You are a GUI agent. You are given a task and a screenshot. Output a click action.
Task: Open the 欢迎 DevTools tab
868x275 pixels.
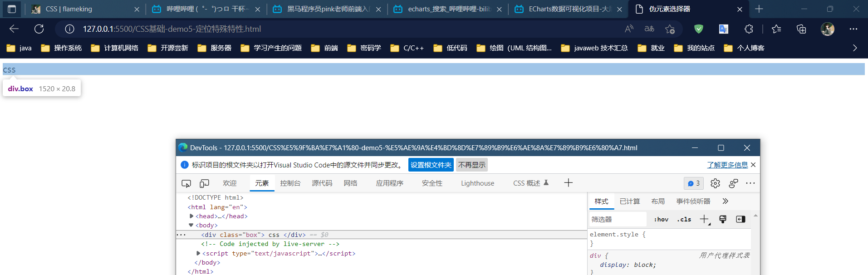pos(230,183)
